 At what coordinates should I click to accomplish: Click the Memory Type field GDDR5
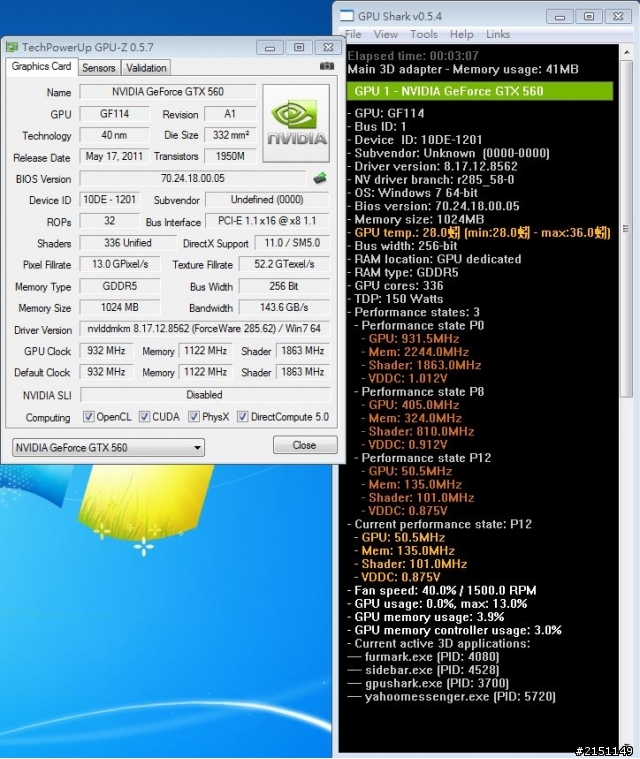(120, 286)
